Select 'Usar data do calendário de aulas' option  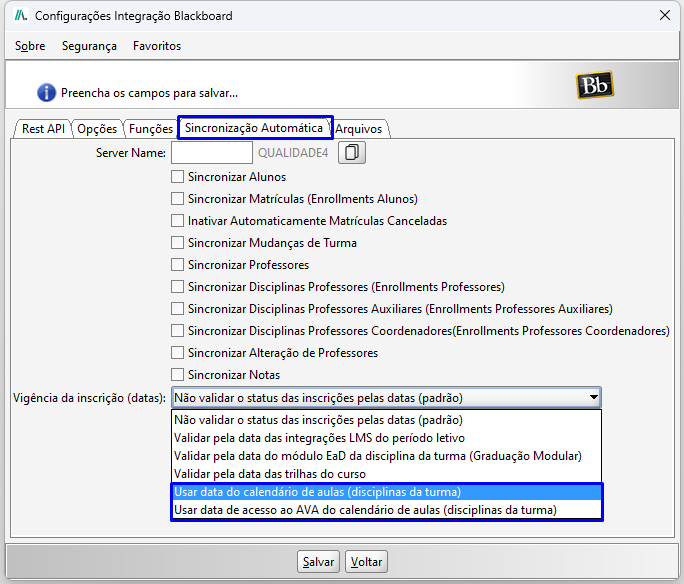click(x=386, y=492)
